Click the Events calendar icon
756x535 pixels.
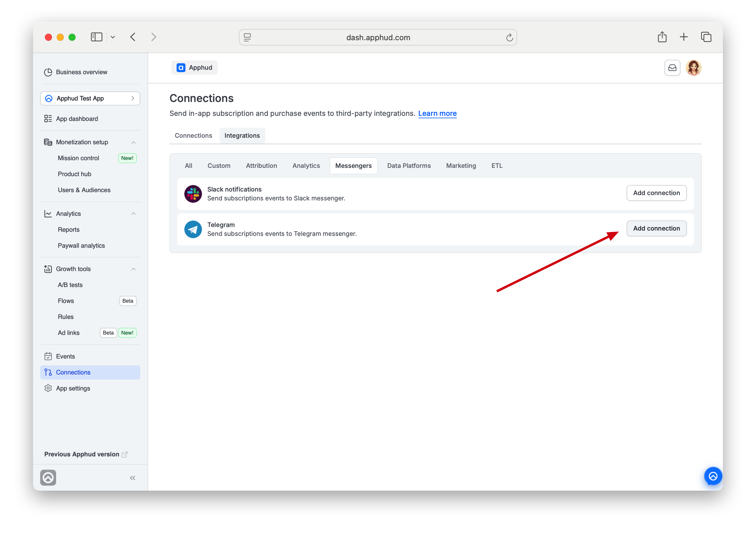coord(48,356)
